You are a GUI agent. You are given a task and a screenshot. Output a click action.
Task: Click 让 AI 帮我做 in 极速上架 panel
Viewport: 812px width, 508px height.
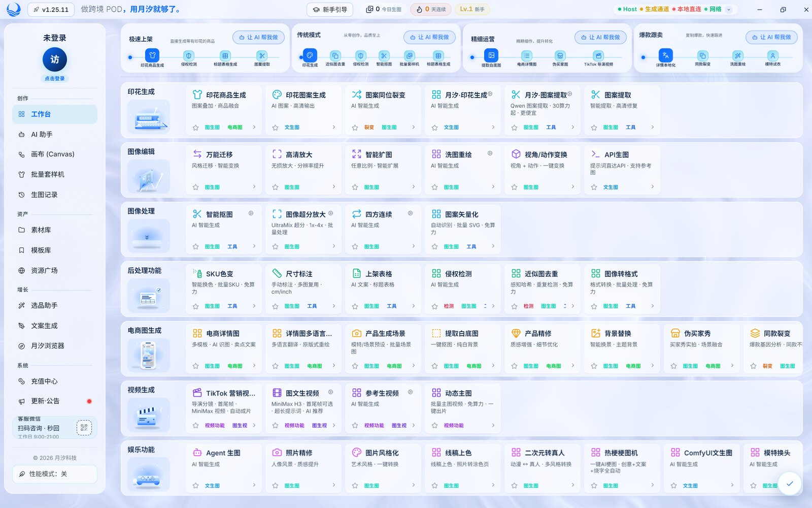pos(258,37)
